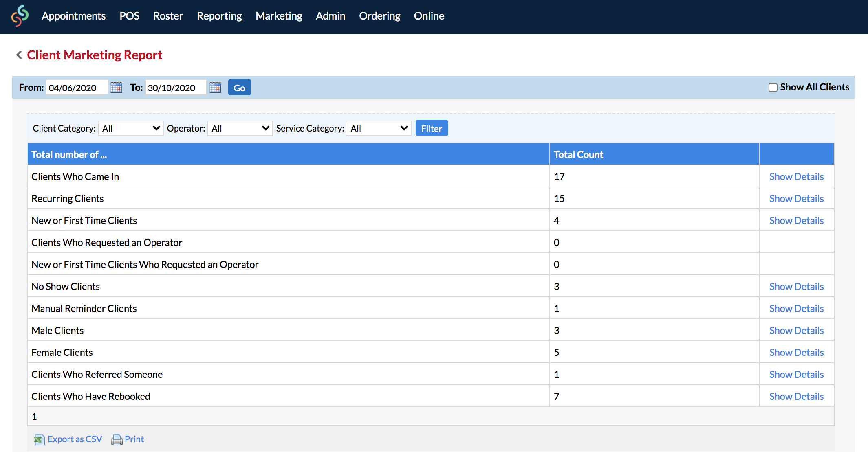Open the POS menu
The image size is (868, 452).
[x=130, y=16]
